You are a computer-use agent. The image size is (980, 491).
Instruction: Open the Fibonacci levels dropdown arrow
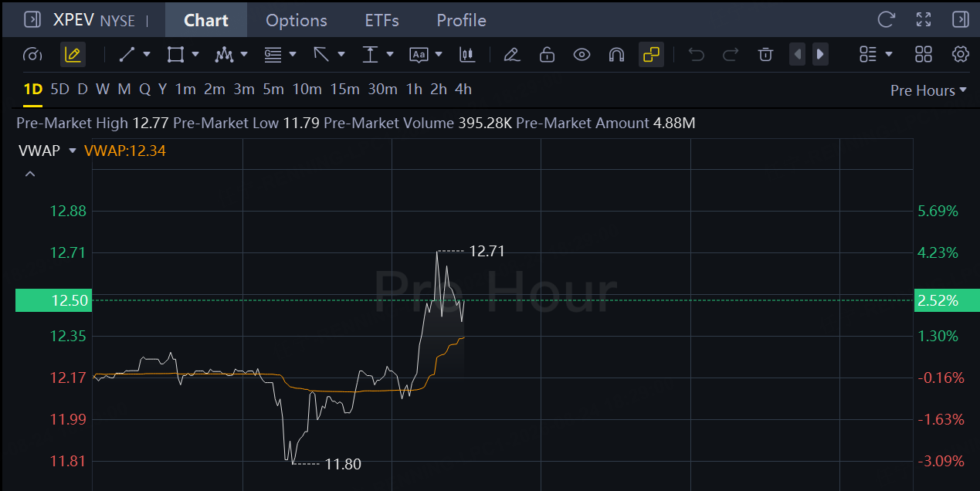coord(293,54)
